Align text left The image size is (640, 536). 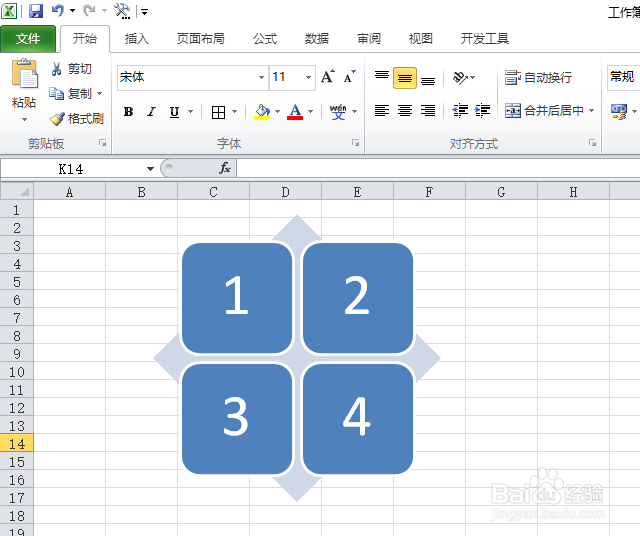[382, 110]
